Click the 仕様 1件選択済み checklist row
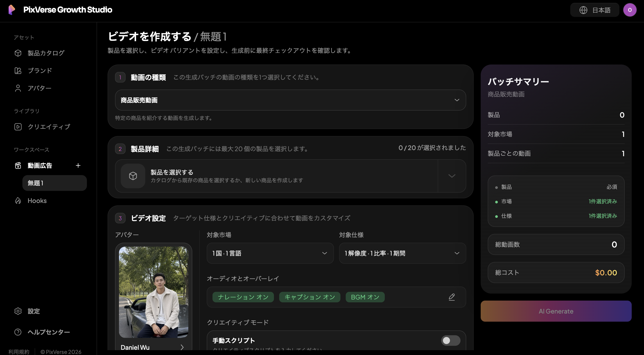The height and width of the screenshot is (355, 644). pos(556,216)
